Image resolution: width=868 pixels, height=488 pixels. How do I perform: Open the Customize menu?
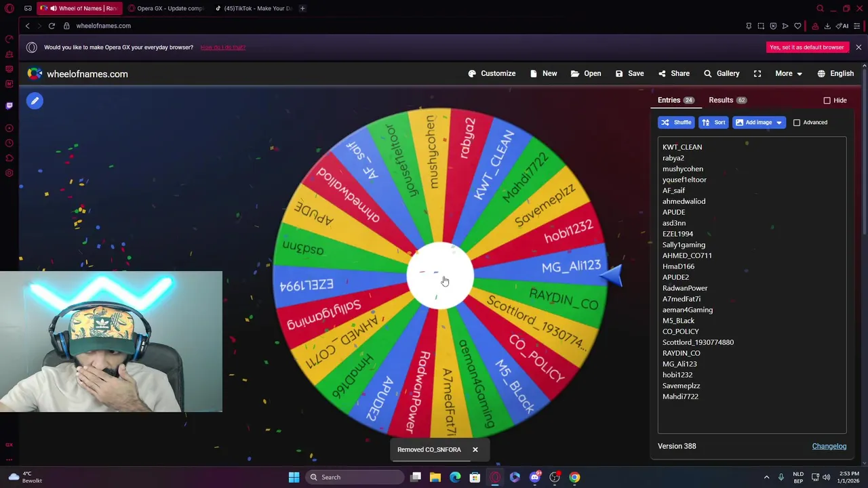[x=492, y=73]
